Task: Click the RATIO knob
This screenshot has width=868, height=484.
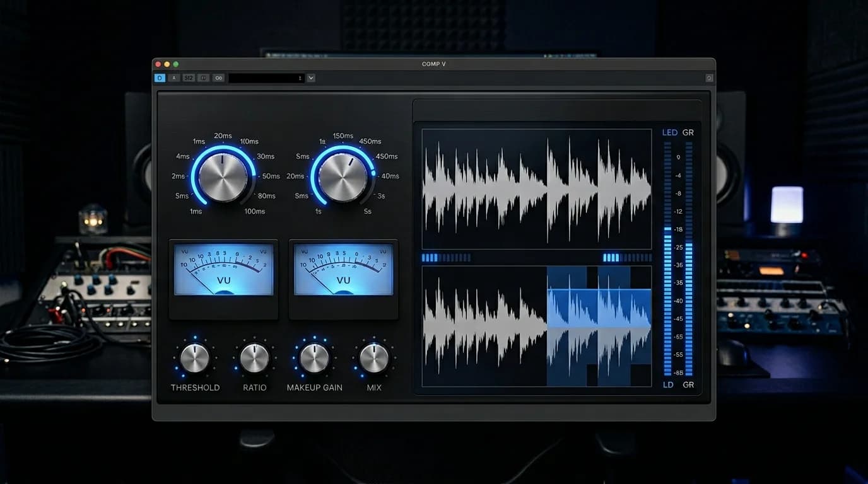Action: tap(254, 357)
